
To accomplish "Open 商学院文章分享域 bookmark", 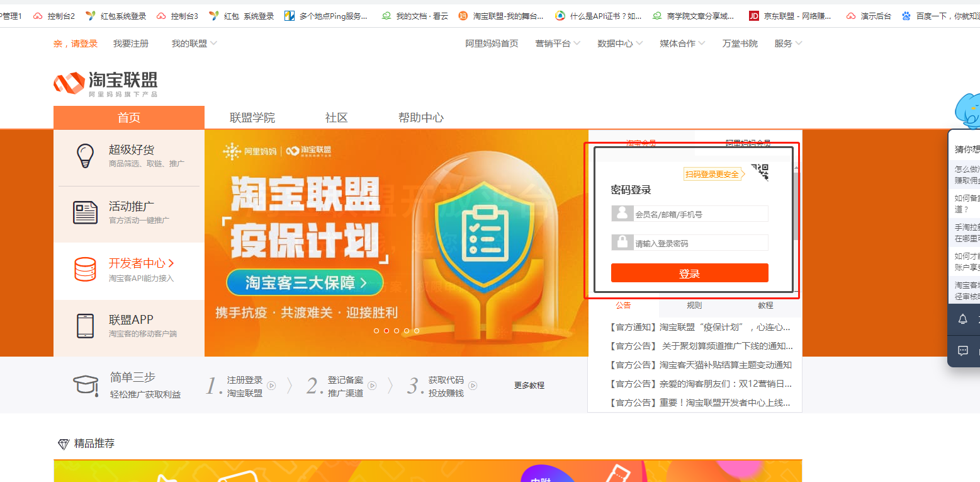I will (693, 16).
